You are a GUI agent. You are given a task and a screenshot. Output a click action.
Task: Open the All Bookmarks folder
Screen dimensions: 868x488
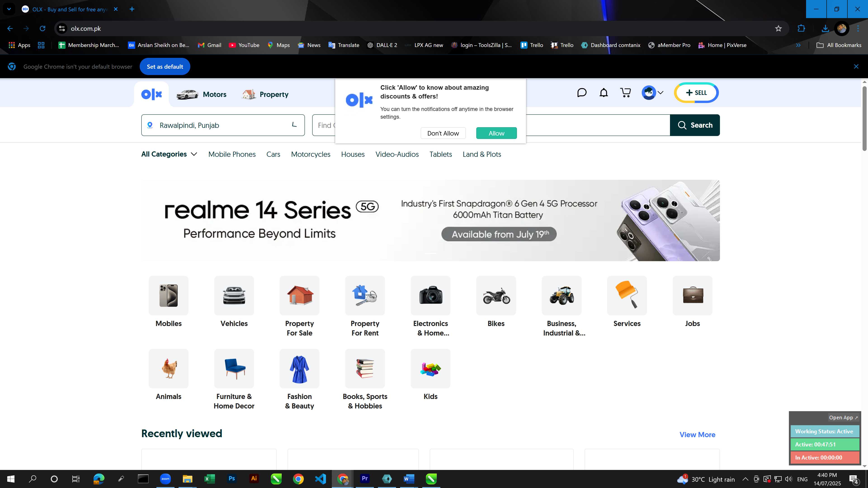click(839, 45)
